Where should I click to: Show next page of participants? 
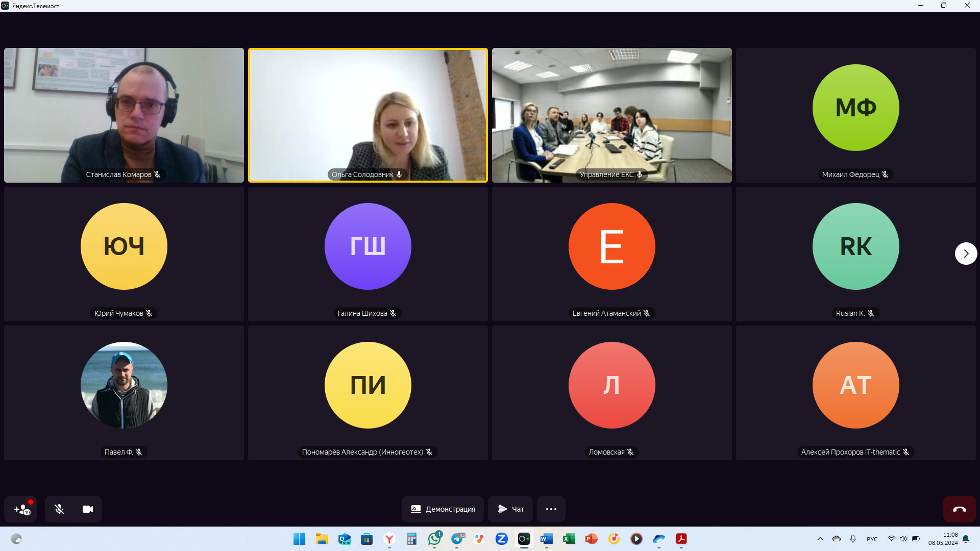[x=966, y=254]
